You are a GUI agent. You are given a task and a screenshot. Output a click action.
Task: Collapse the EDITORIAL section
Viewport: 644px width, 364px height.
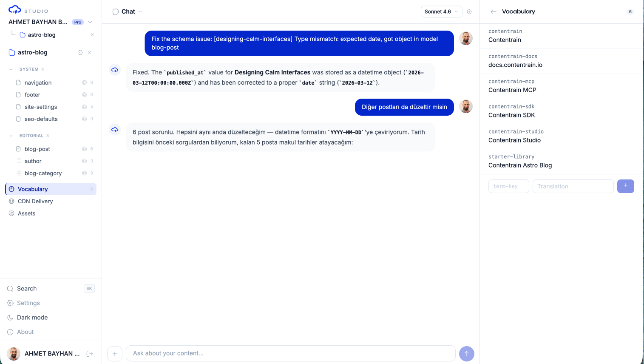[x=11, y=136]
